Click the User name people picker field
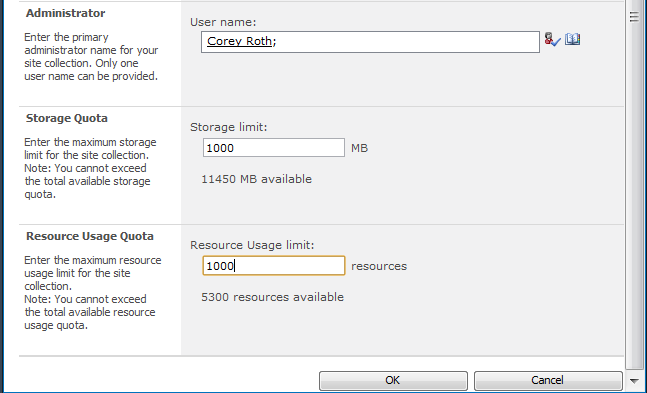 pyautogui.click(x=370, y=42)
